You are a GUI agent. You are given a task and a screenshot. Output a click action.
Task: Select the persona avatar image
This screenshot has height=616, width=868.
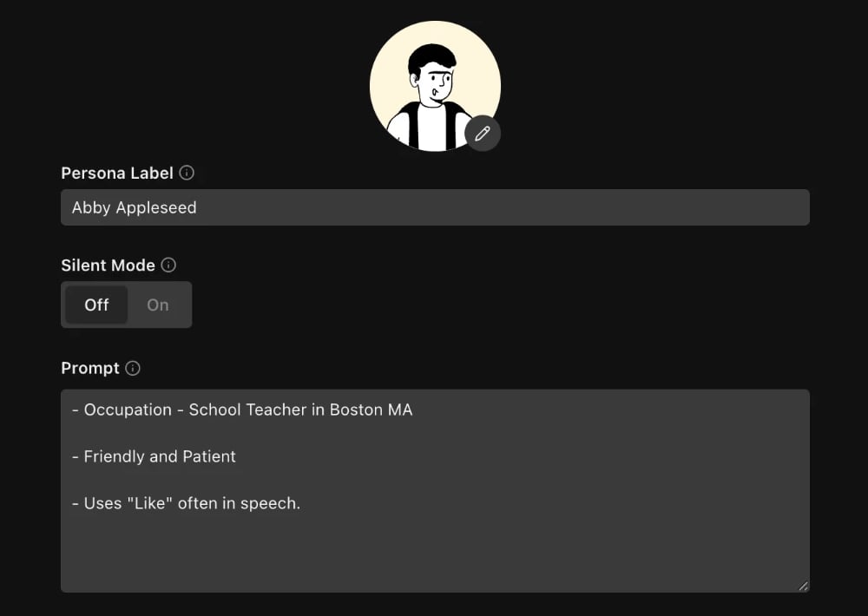click(x=435, y=87)
